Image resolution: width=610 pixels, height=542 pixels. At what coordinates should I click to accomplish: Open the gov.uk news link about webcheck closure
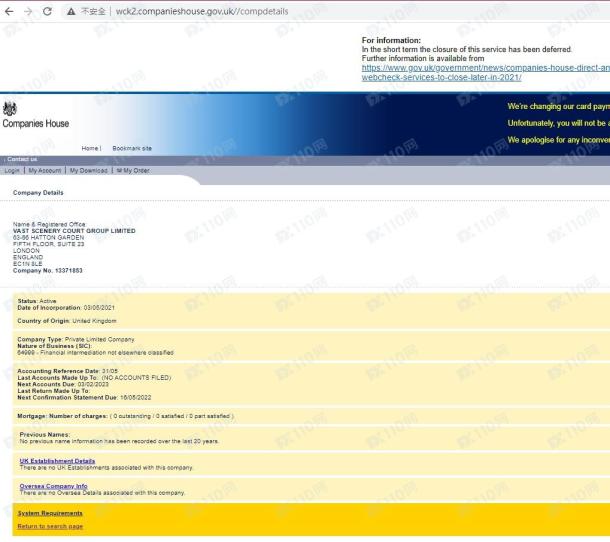coord(486,72)
